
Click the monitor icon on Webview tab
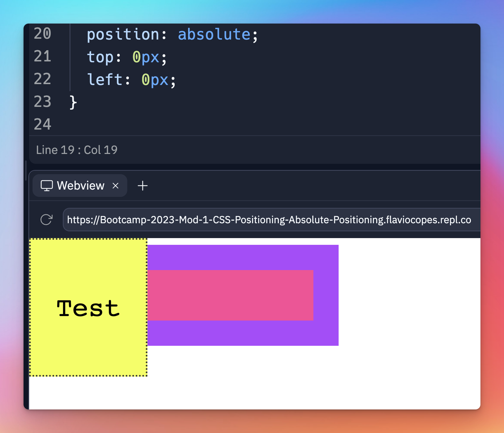47,186
